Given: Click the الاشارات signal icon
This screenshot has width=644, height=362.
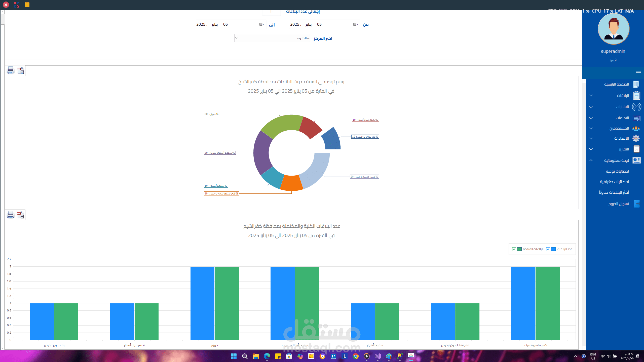Looking at the screenshot, I should [x=636, y=107].
